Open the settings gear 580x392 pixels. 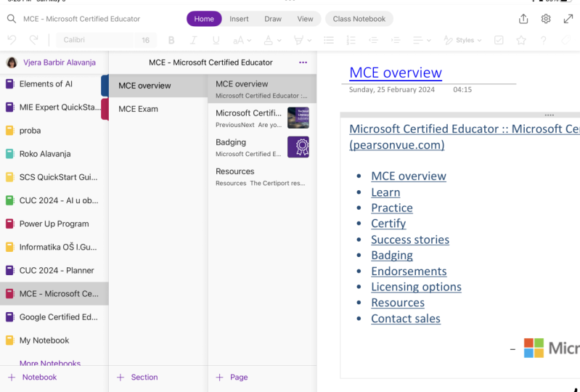pyautogui.click(x=546, y=19)
